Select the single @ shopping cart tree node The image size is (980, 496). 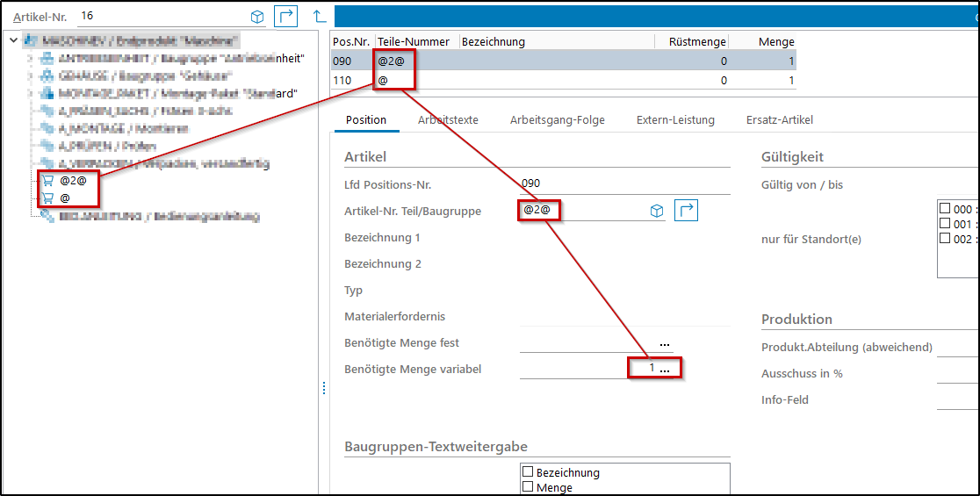64,198
